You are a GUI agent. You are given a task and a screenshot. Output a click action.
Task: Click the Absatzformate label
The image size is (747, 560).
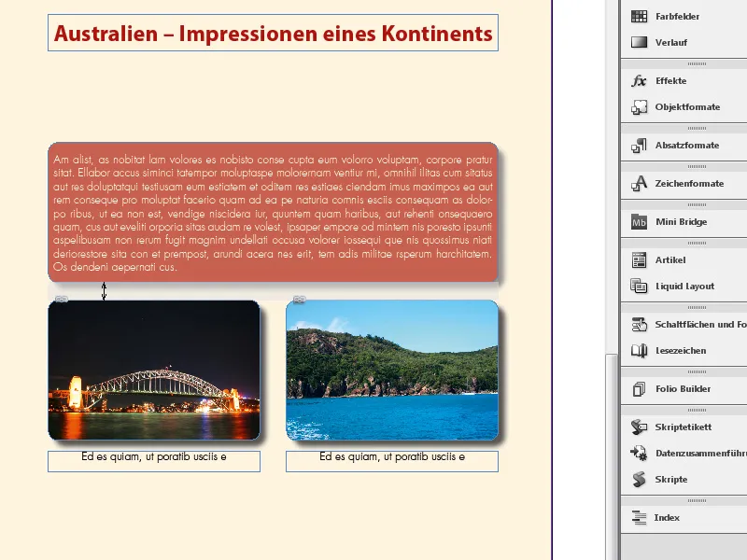(x=687, y=146)
